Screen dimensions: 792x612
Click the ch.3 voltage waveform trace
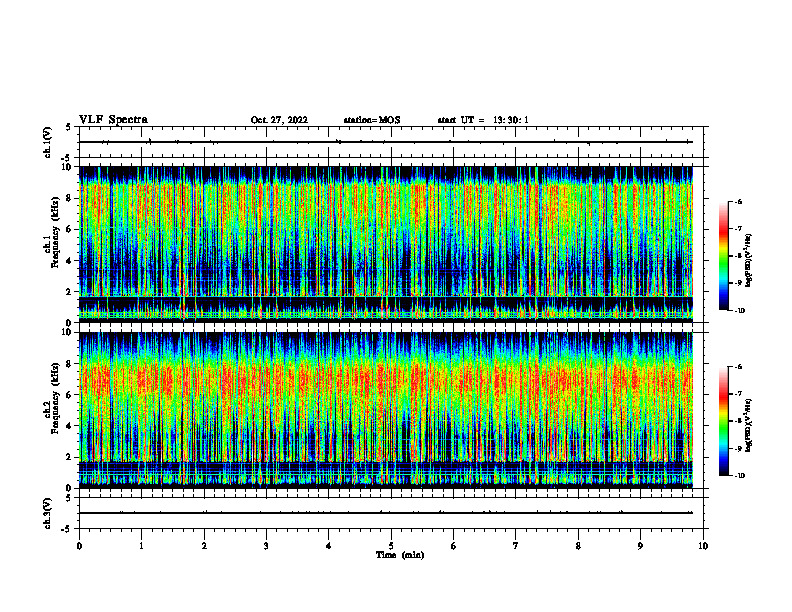[x=386, y=513]
